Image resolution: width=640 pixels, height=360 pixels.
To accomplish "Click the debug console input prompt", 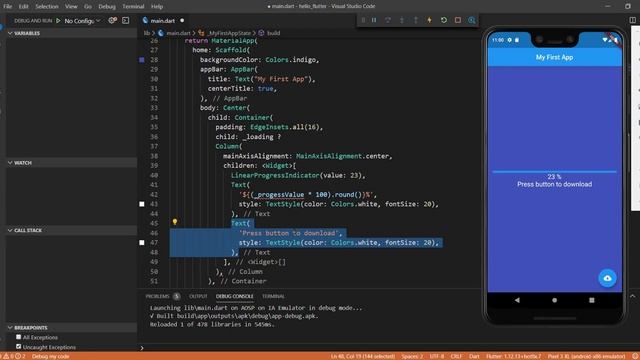I will tap(142, 348).
